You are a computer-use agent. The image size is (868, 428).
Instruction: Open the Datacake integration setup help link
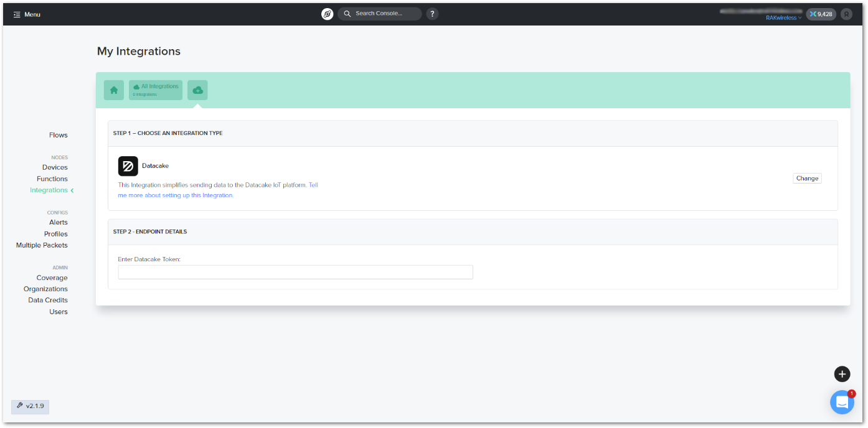click(176, 195)
